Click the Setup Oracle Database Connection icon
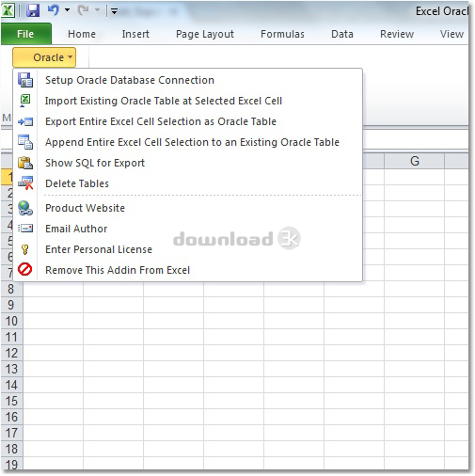 point(25,80)
